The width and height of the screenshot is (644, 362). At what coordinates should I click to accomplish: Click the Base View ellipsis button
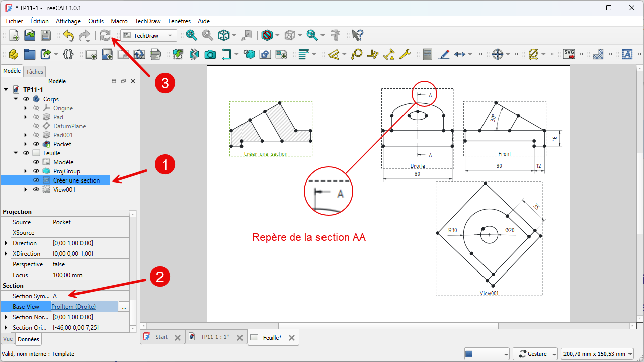click(x=124, y=307)
